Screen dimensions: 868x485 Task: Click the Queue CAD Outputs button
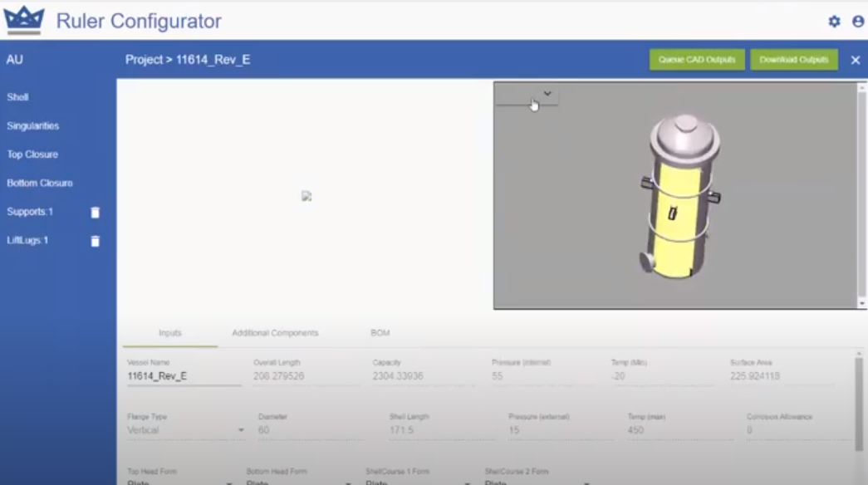(697, 60)
